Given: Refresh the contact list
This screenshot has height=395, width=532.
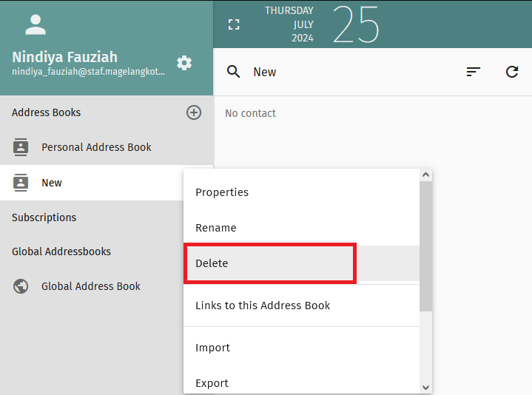Looking at the screenshot, I should coord(512,72).
